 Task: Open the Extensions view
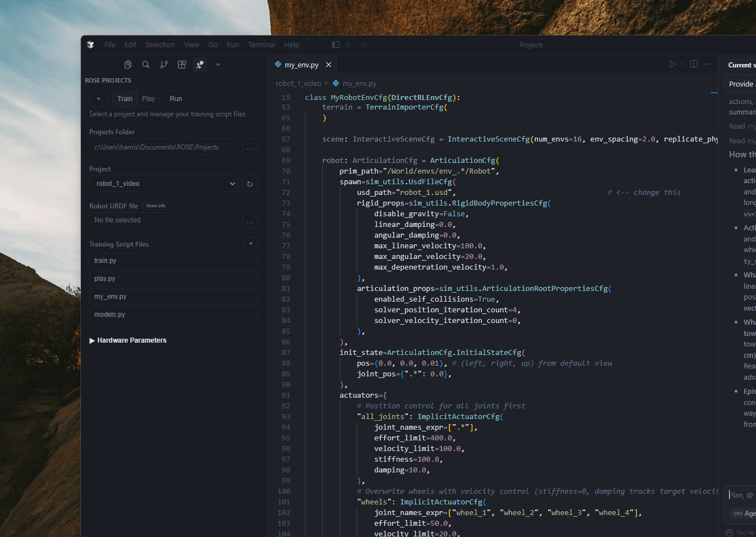pos(182,65)
